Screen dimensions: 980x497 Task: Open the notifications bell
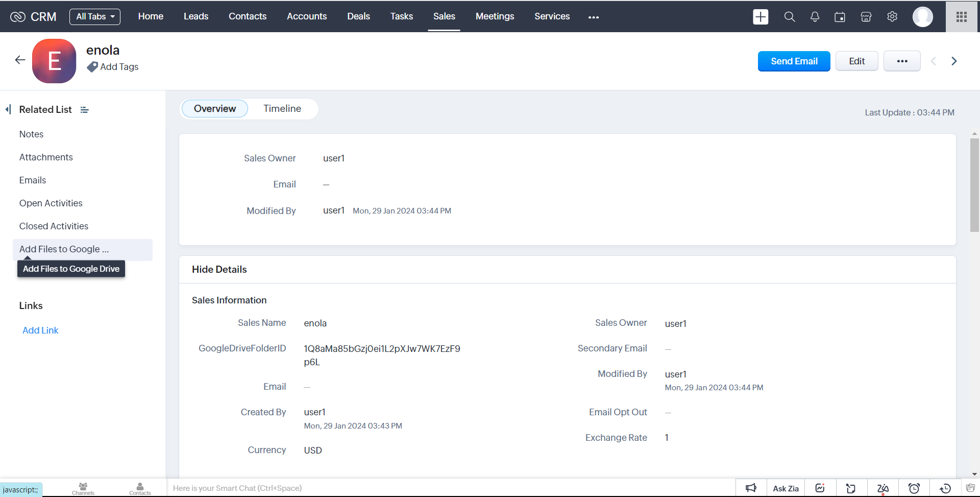pyautogui.click(x=815, y=17)
